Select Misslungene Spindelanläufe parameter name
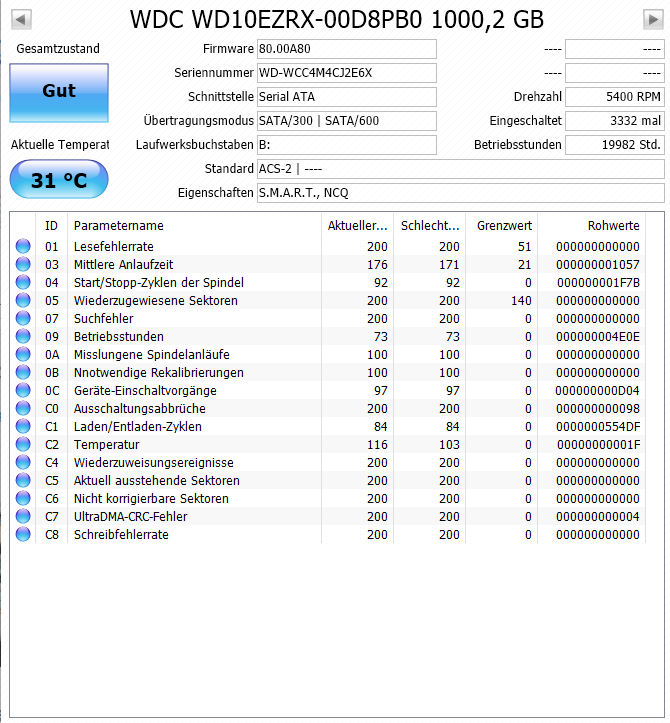The image size is (670, 723). [x=152, y=355]
